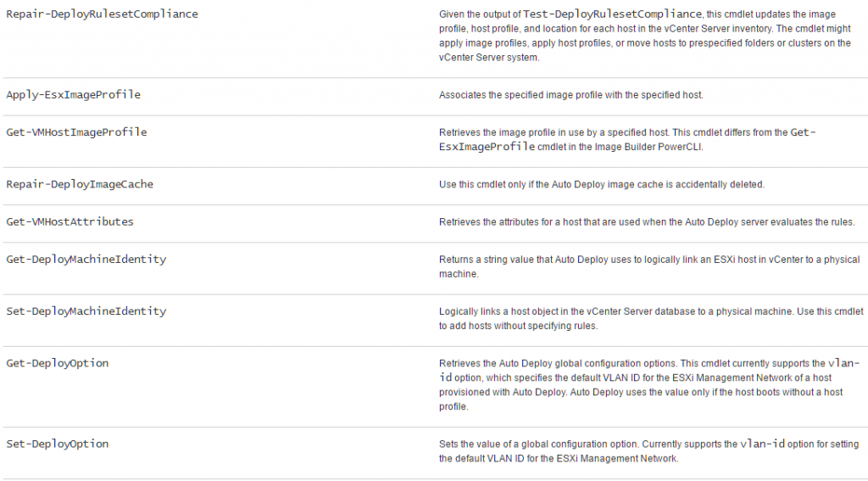This screenshot has height=481, width=868.
Task: Click the 'Returns a string value' description
Action: pyautogui.click(x=649, y=266)
